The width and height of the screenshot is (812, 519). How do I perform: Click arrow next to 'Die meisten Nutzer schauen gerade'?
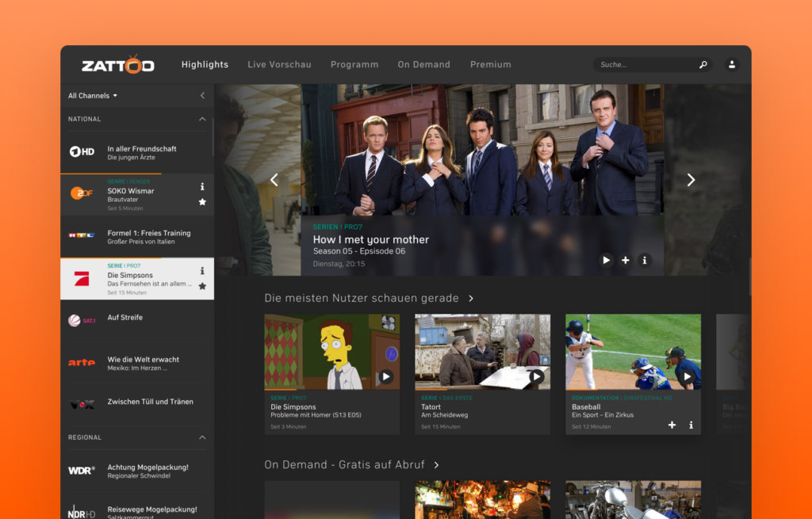471,299
